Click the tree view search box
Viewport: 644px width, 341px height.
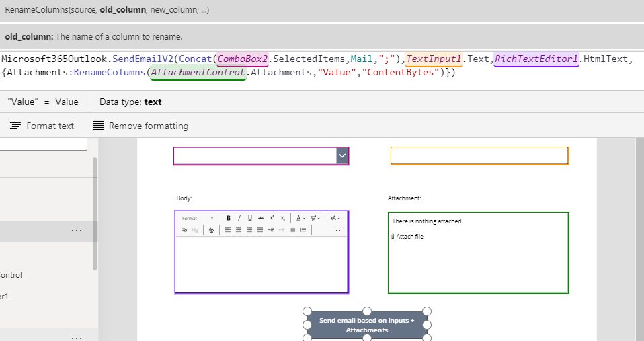[x=43, y=144]
